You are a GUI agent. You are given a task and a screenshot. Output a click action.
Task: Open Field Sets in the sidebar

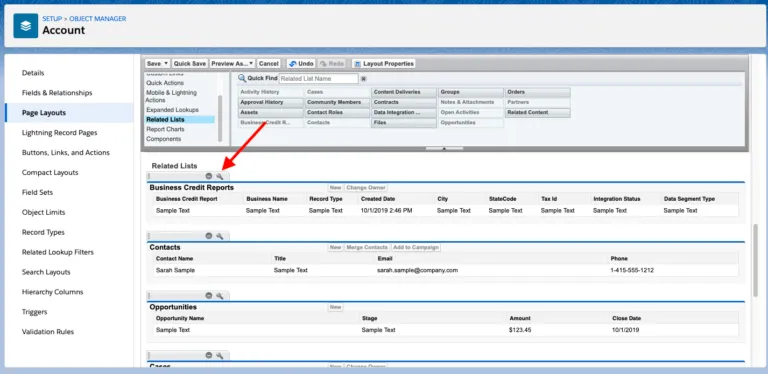click(37, 192)
